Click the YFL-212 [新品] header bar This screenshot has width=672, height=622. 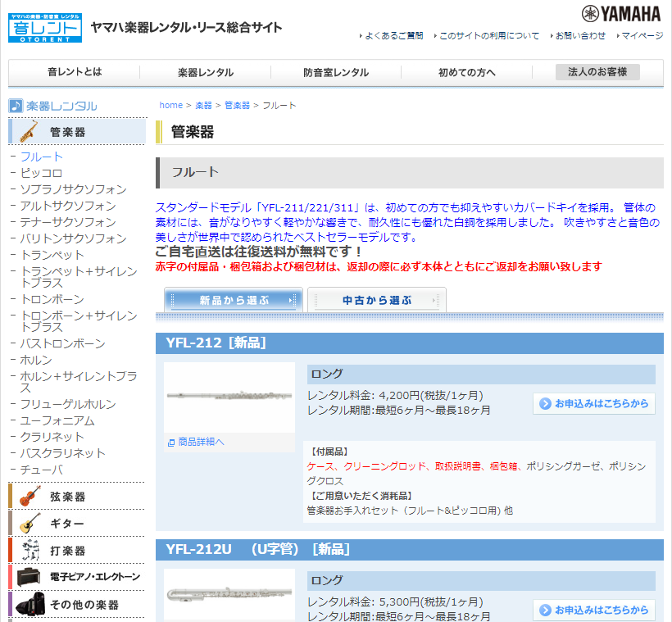tap(409, 343)
